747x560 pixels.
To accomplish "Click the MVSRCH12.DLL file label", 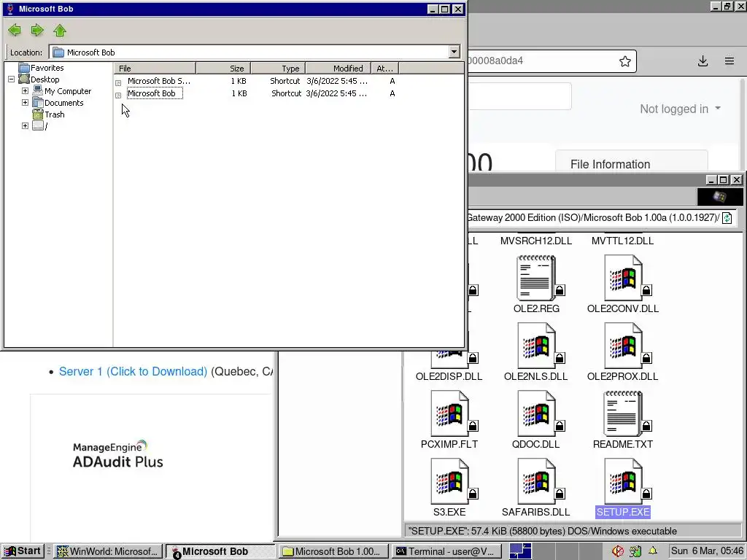I will point(536,241).
